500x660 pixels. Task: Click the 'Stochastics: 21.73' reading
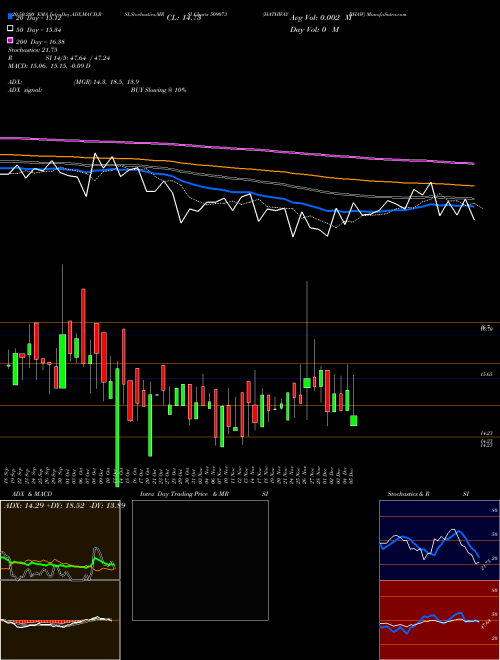32,50
